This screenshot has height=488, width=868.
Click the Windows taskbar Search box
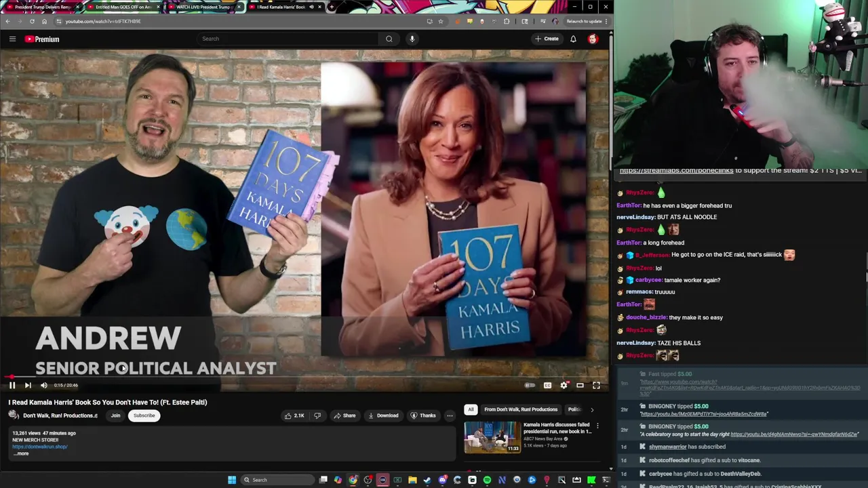[x=276, y=480]
